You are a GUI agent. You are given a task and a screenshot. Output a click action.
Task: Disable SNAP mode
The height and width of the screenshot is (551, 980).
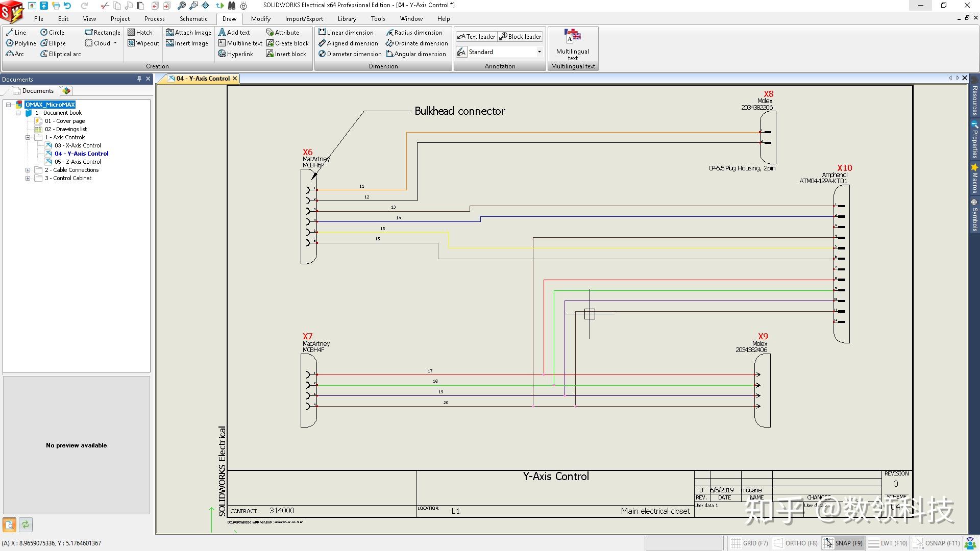tap(843, 543)
